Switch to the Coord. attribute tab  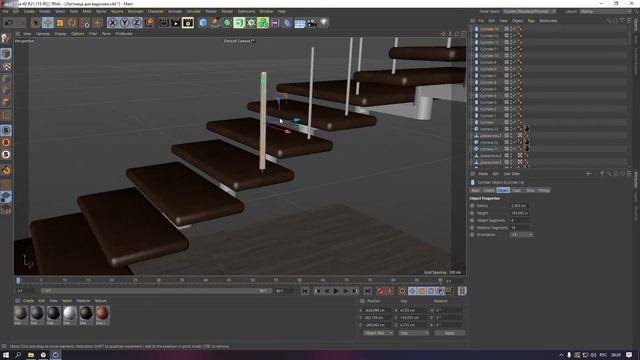pos(489,190)
